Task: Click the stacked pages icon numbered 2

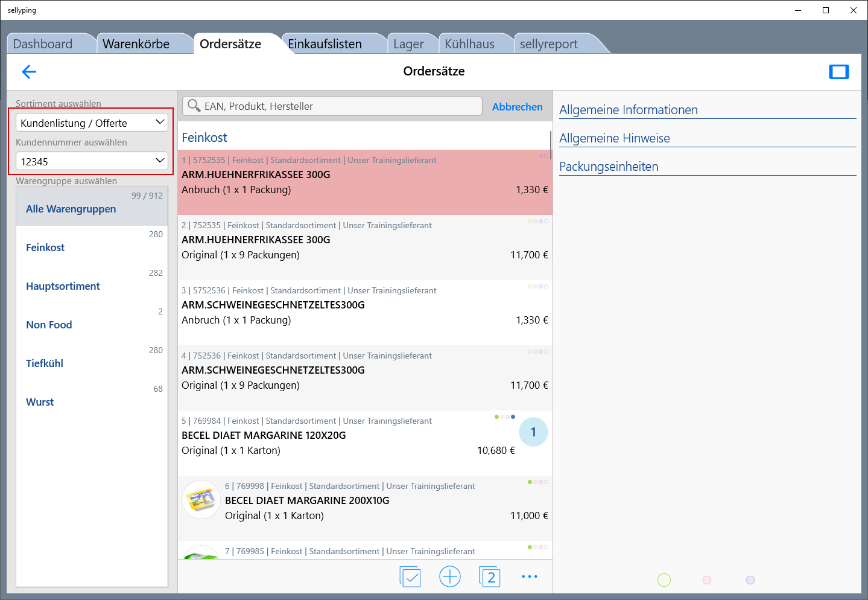Action: [489, 576]
